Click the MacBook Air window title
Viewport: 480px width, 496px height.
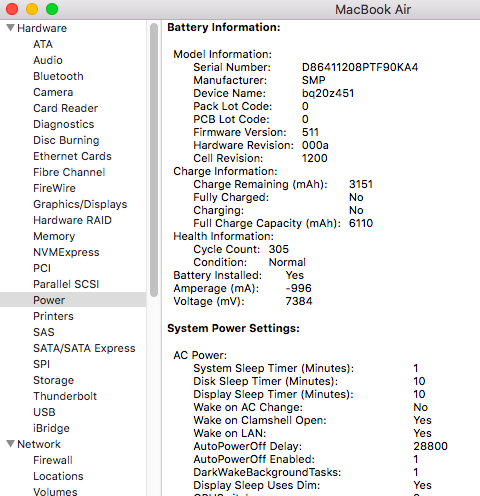click(x=373, y=10)
